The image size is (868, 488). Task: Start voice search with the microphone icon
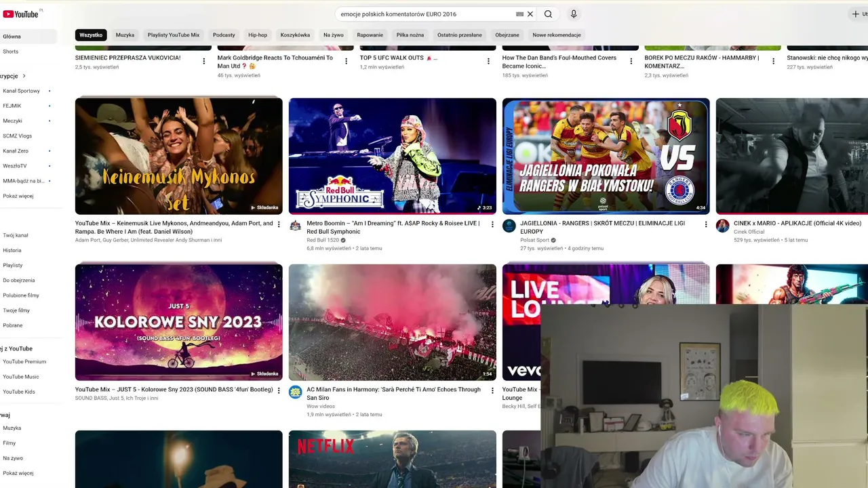574,14
